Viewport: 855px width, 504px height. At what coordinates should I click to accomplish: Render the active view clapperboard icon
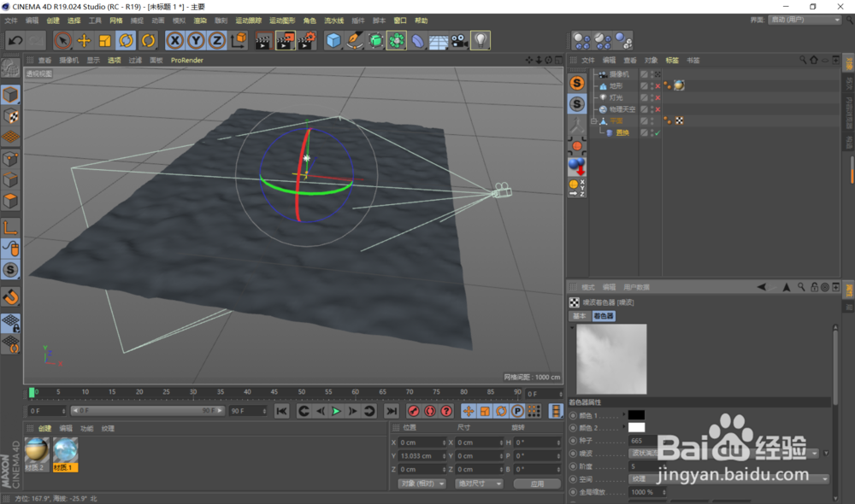tap(263, 40)
